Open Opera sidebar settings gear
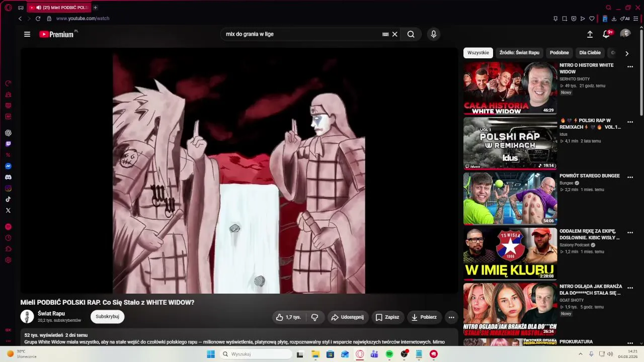 [8, 260]
